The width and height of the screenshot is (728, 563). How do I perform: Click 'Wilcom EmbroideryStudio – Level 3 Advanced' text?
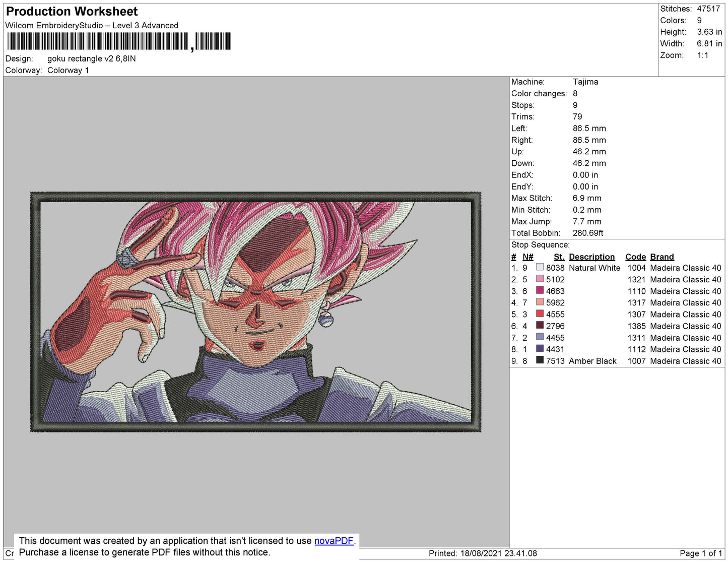coord(92,25)
